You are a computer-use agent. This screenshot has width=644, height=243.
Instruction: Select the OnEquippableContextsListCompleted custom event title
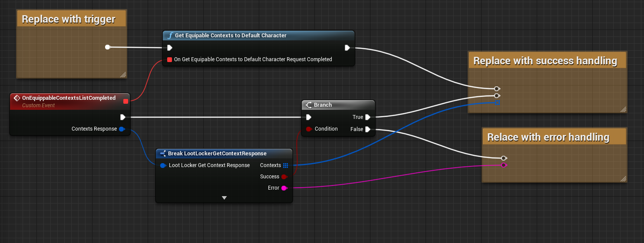coord(69,98)
